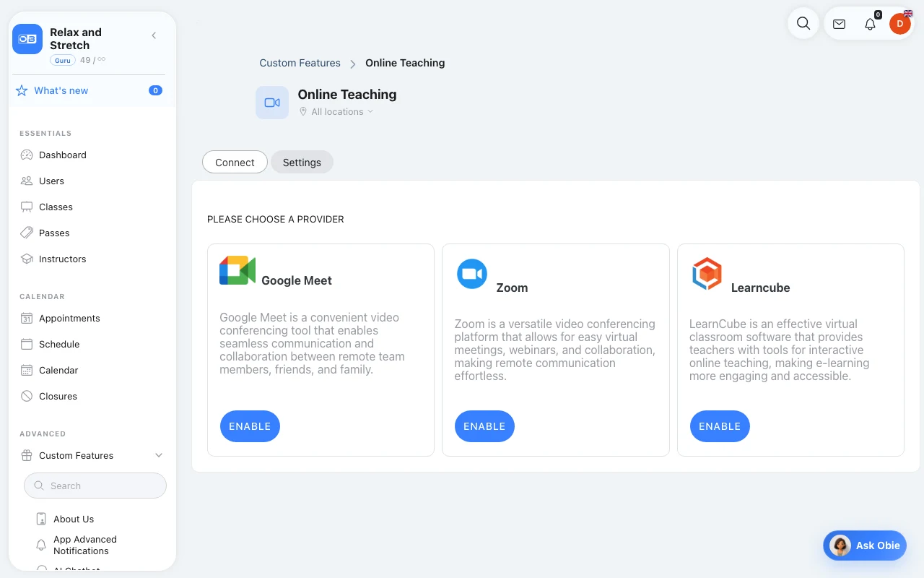Click the Learncube card title
The image size is (924, 578).
760,288
